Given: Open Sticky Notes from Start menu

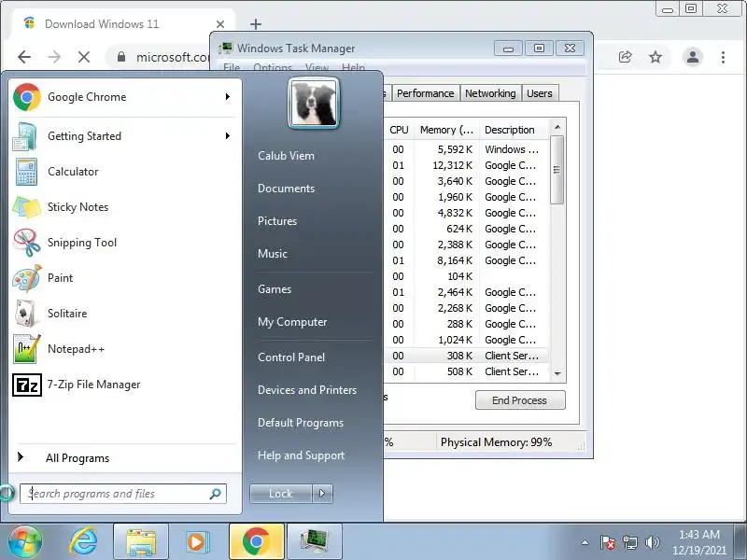Looking at the screenshot, I should (124, 207).
